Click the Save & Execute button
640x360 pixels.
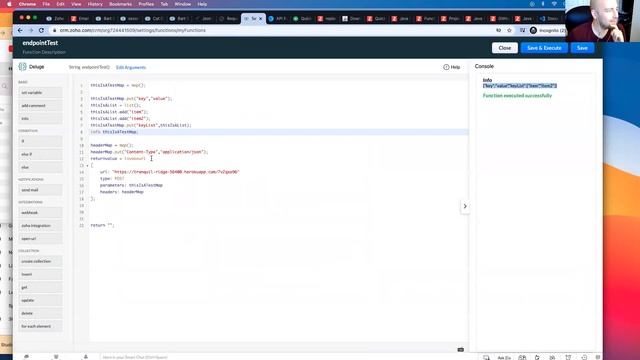[544, 48]
